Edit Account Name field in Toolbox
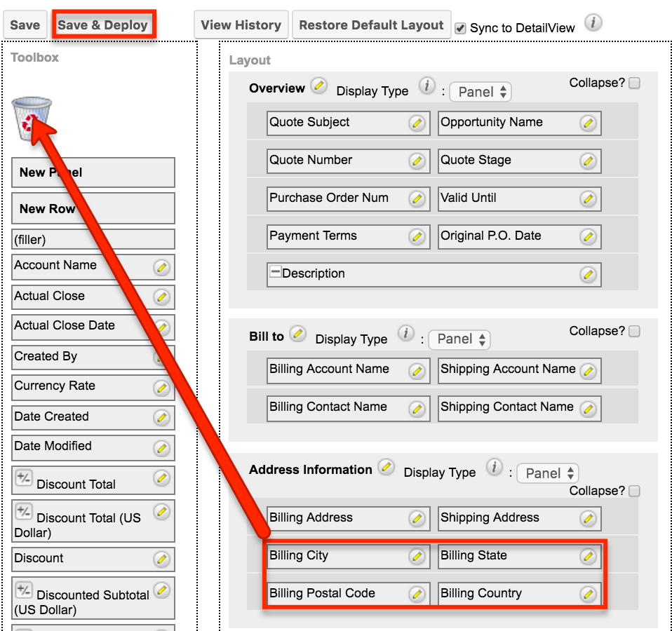The width and height of the screenshot is (672, 631). pyautogui.click(x=161, y=268)
